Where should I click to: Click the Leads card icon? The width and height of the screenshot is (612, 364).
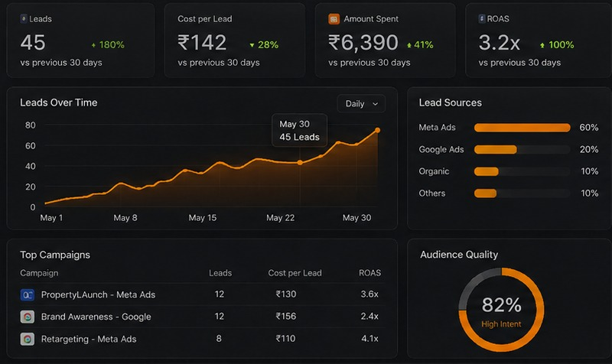click(24, 18)
